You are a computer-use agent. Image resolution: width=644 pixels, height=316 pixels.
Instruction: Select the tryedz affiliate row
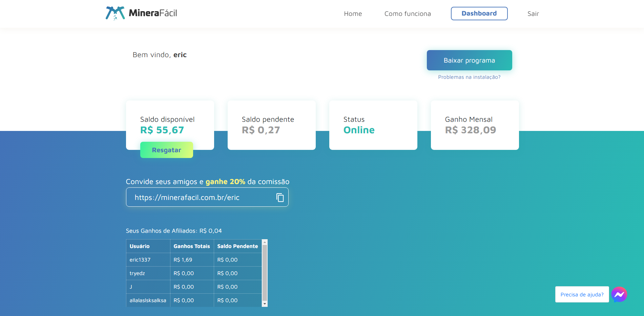click(194, 273)
